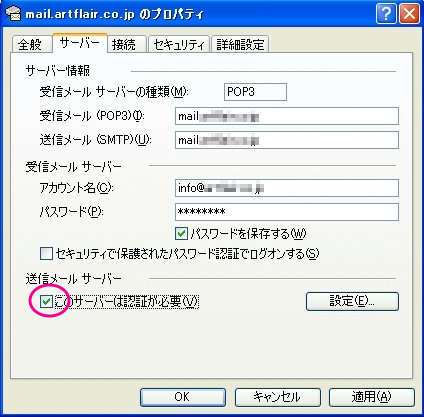Screen dimensions: 424x417
Task: Focus the 送信メール (SMTP) server field
Action: click(287, 140)
